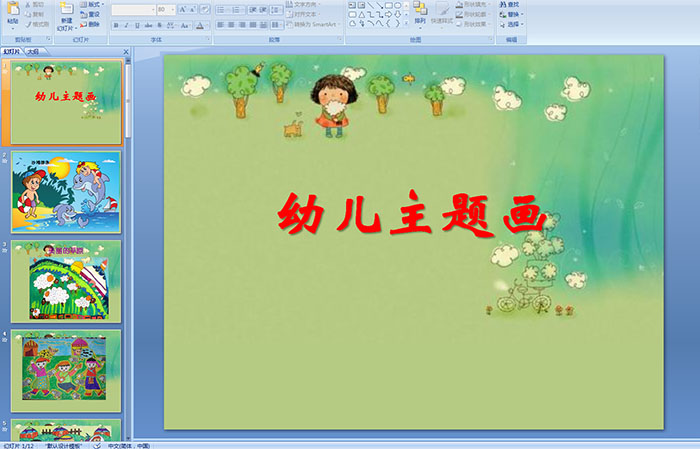Click the Distributed alignment icon
This screenshot has width=700, height=449.
point(263,25)
